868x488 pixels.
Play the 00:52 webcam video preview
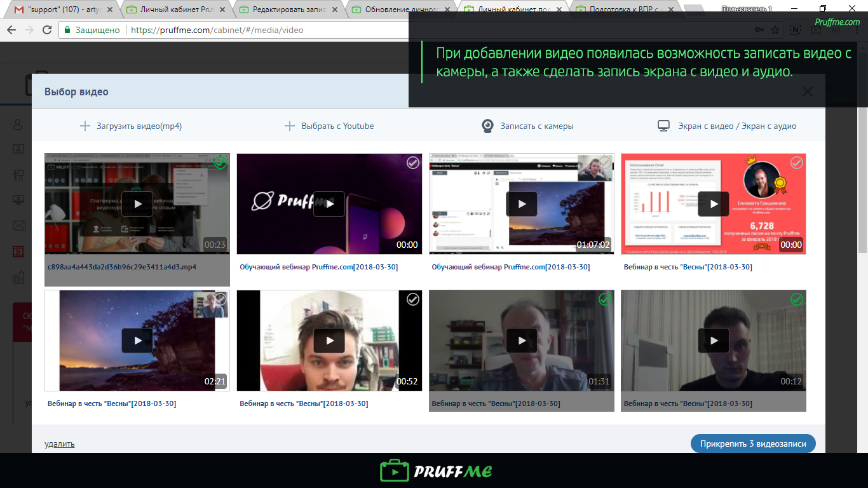[329, 341]
